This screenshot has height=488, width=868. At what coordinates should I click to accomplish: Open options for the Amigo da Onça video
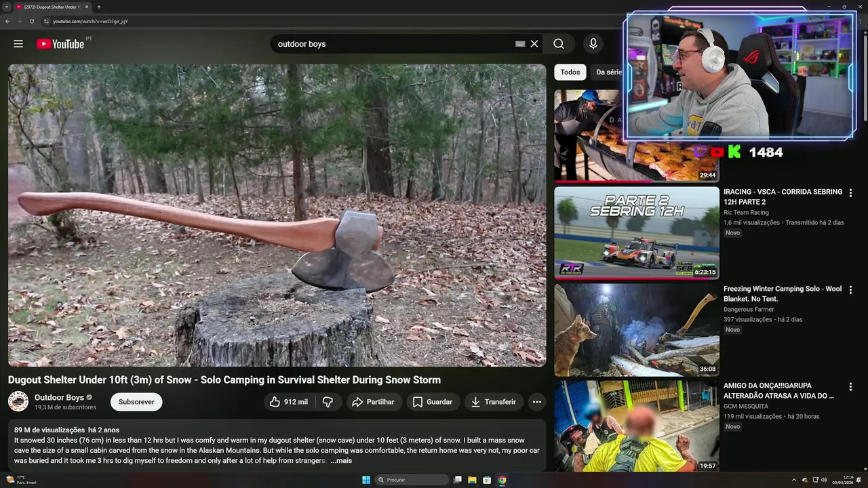[x=850, y=387]
